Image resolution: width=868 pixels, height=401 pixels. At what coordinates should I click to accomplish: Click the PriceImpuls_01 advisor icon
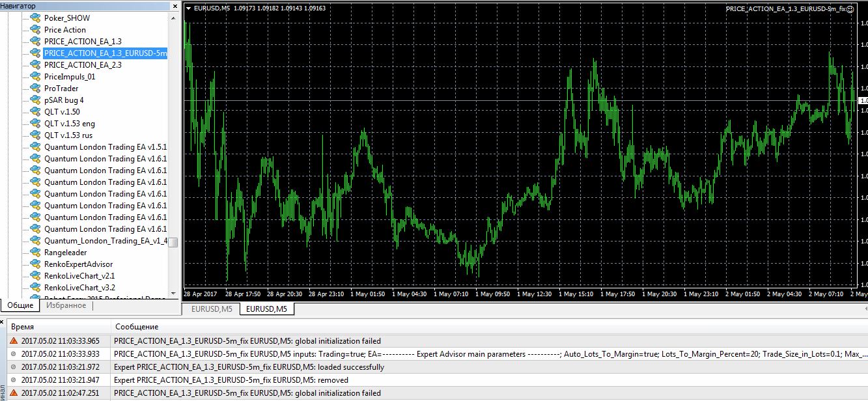click(35, 77)
